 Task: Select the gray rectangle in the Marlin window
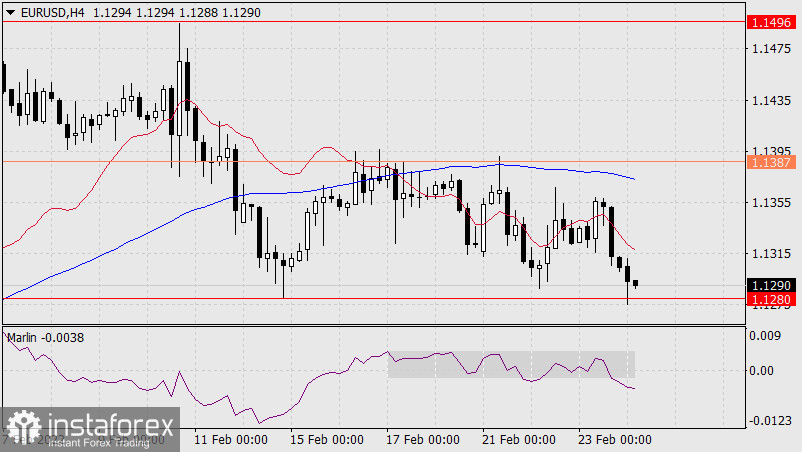[511, 364]
